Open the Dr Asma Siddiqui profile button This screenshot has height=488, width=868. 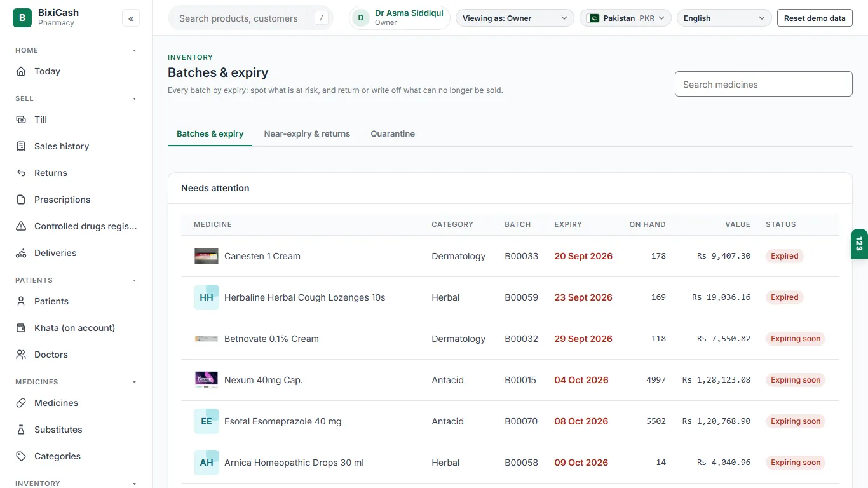(x=400, y=18)
